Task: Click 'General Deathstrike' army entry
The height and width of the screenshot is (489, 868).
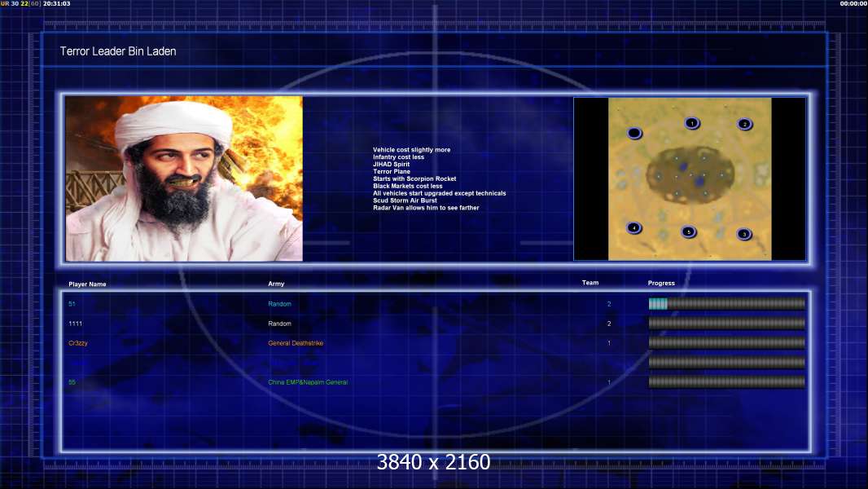Action: click(296, 343)
